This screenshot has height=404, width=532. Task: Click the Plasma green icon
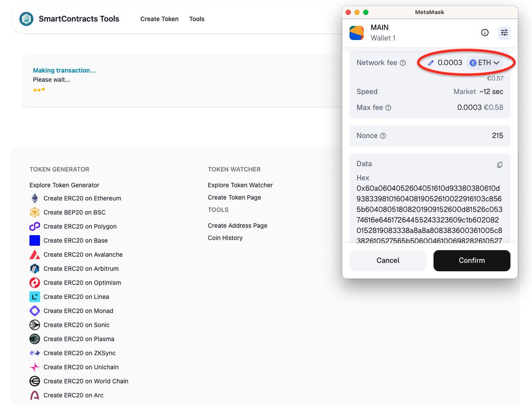(35, 339)
